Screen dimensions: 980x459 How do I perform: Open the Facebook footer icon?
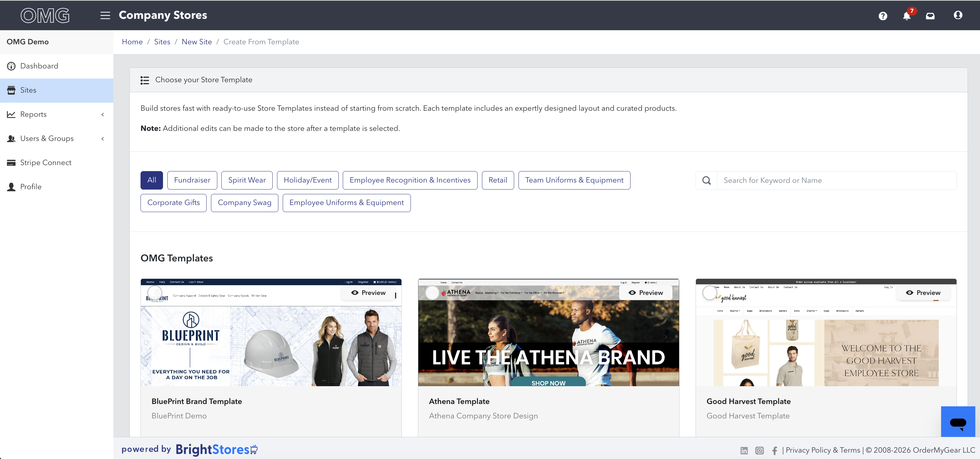[x=774, y=451]
